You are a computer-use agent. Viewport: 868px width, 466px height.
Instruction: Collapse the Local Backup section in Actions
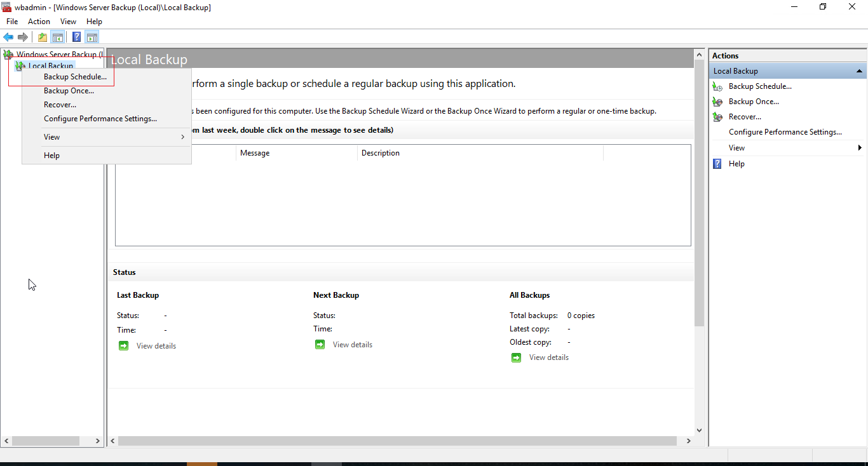pyautogui.click(x=859, y=71)
